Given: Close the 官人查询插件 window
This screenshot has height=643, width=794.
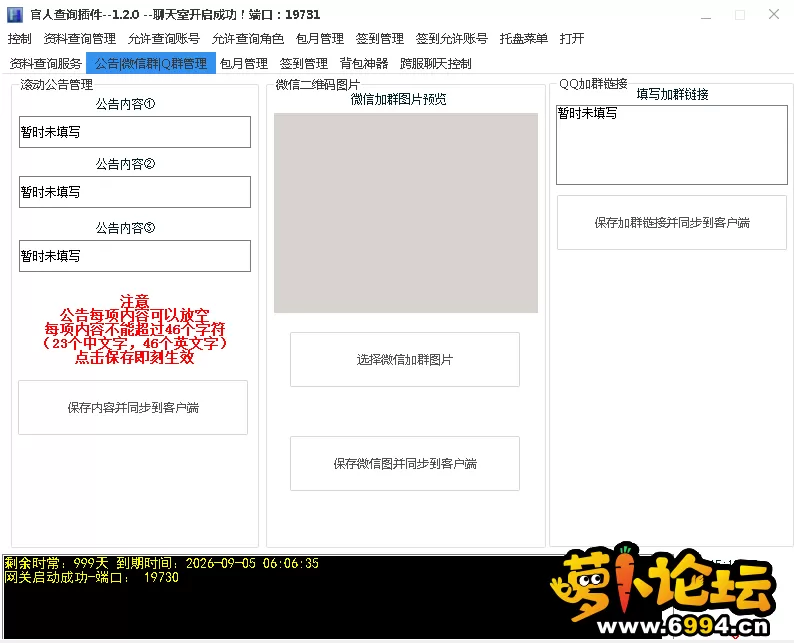Looking at the screenshot, I should tap(774, 15).
